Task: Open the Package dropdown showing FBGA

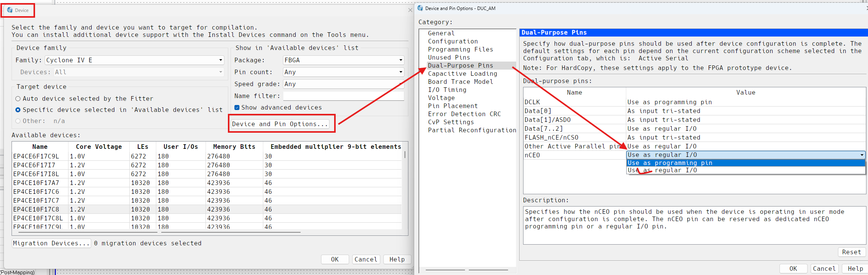Action: (x=343, y=60)
